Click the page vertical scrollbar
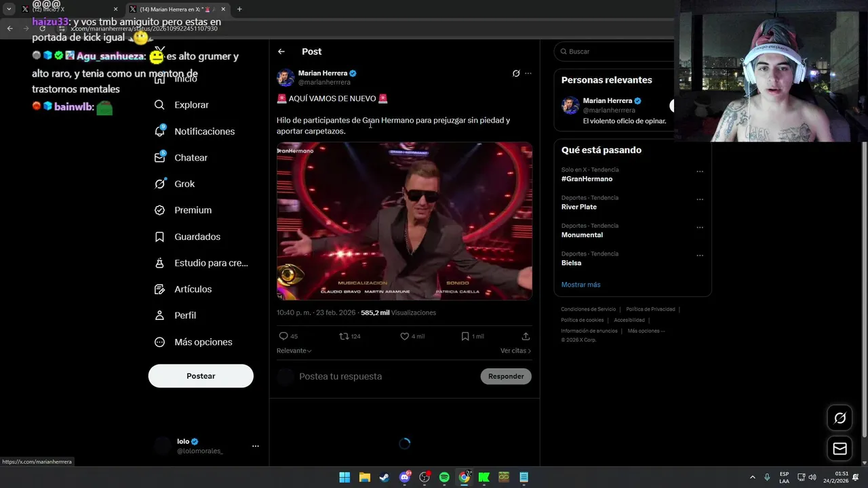This screenshot has height=488, width=868. pyautogui.click(x=864, y=288)
